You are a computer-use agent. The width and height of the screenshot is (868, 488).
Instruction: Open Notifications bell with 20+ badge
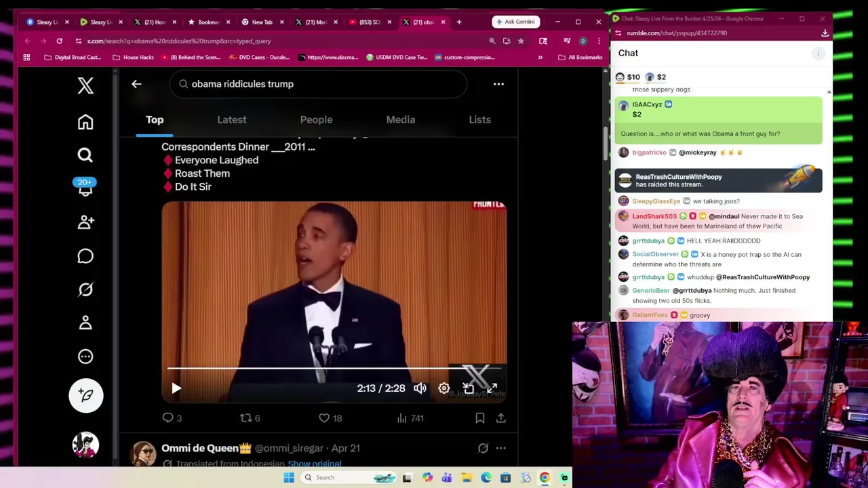point(85,188)
